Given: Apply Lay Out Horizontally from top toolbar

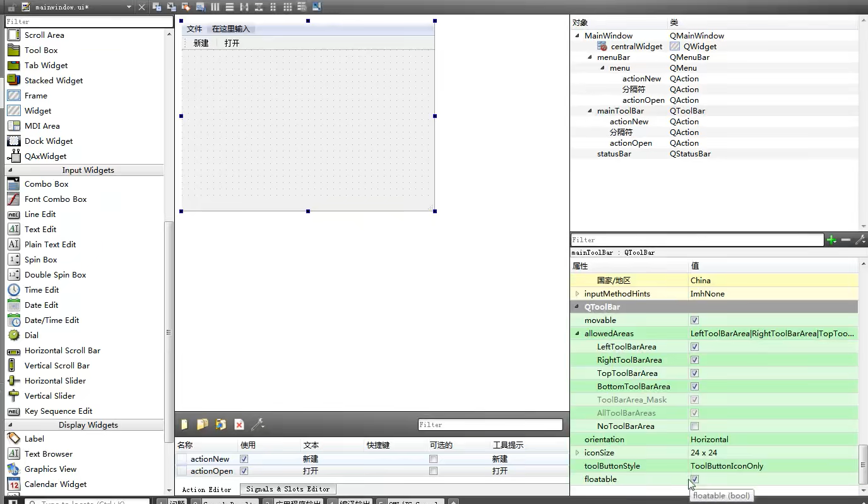Looking at the screenshot, I should click(215, 7).
